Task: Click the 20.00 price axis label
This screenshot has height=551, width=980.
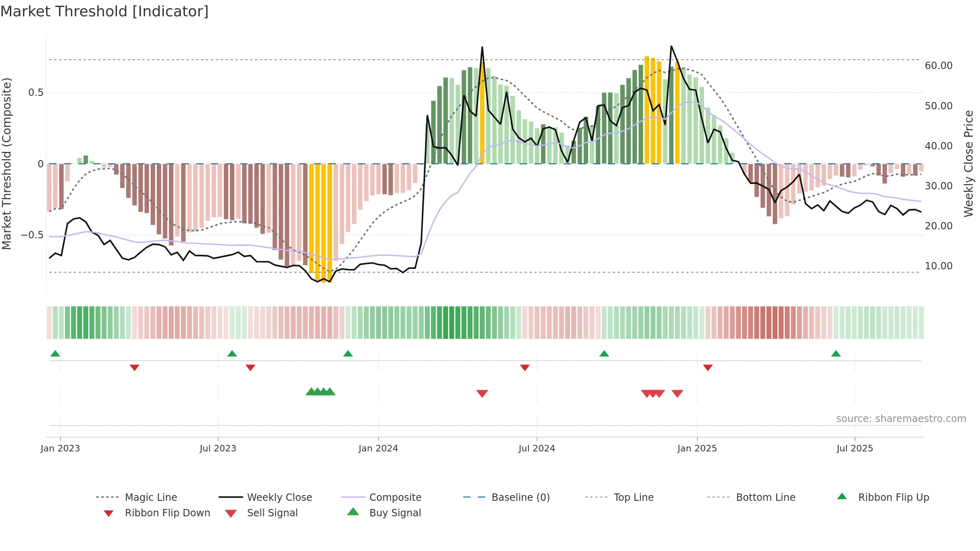Action: (939, 226)
